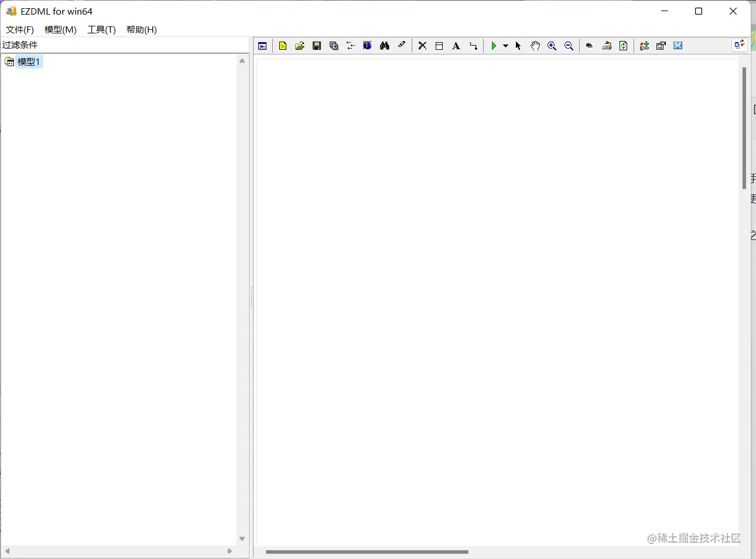
Task: Click the blue fit-to-screen image icon
Action: [x=678, y=46]
